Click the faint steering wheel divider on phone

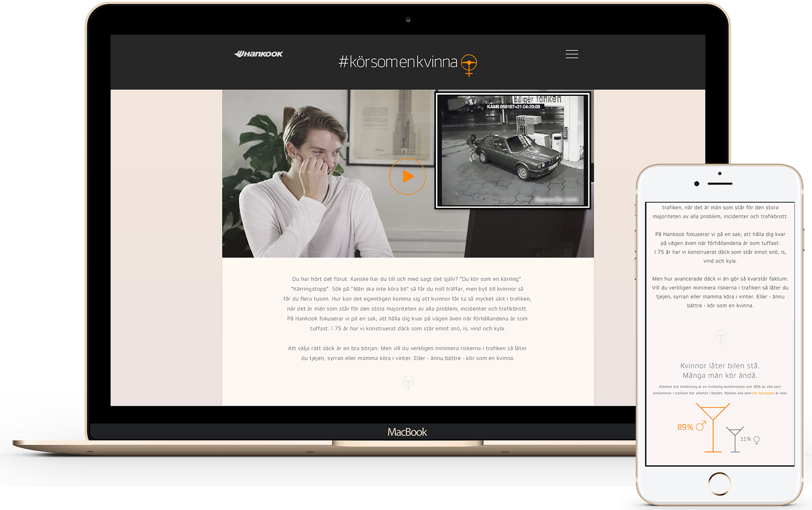click(x=720, y=337)
